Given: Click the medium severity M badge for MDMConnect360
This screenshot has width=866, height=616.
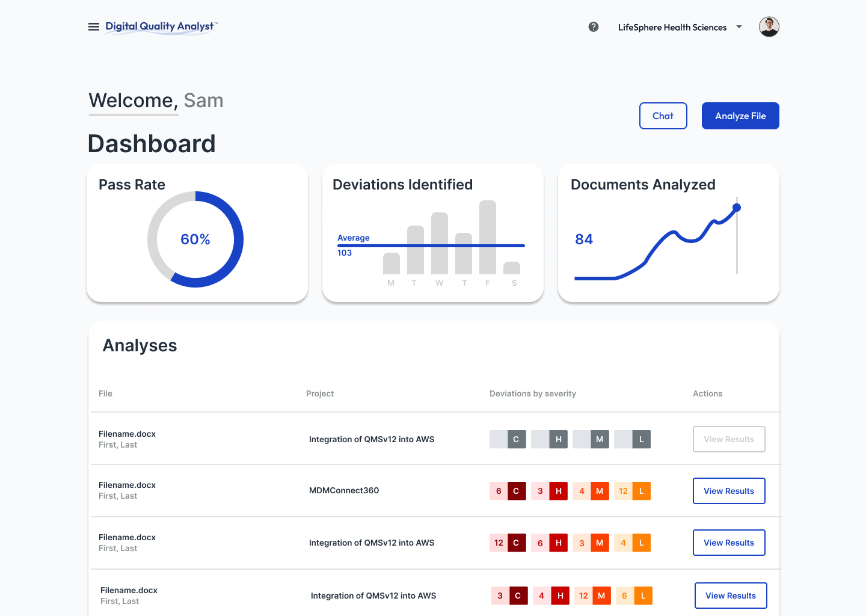Looking at the screenshot, I should tap(600, 491).
